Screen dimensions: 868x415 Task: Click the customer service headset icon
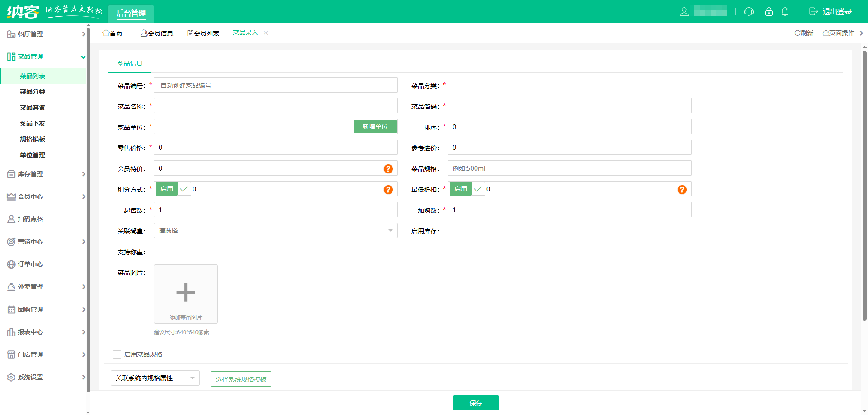(x=749, y=12)
